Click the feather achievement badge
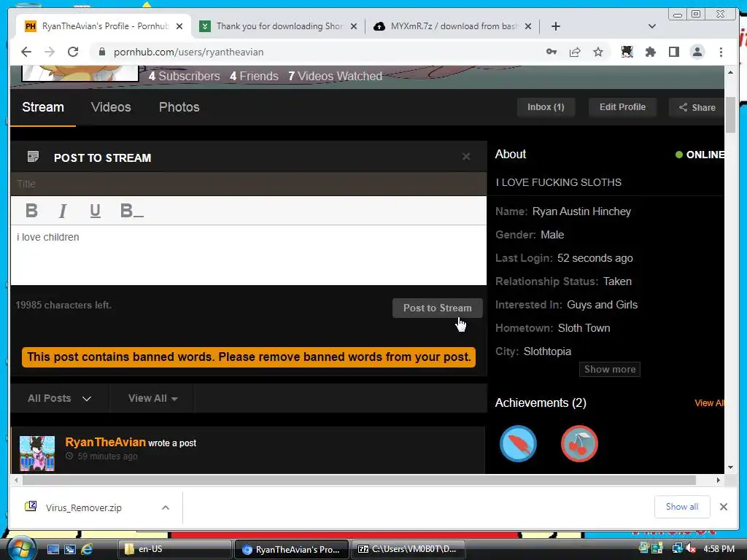The height and width of the screenshot is (560, 747). [519, 443]
